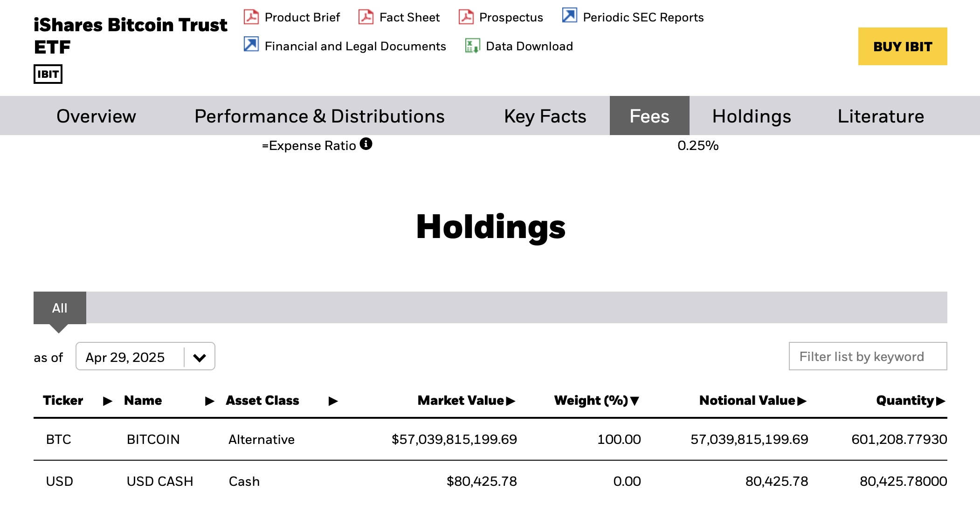
Task: Click the 0.25% expense ratio value
Action: pos(698,145)
